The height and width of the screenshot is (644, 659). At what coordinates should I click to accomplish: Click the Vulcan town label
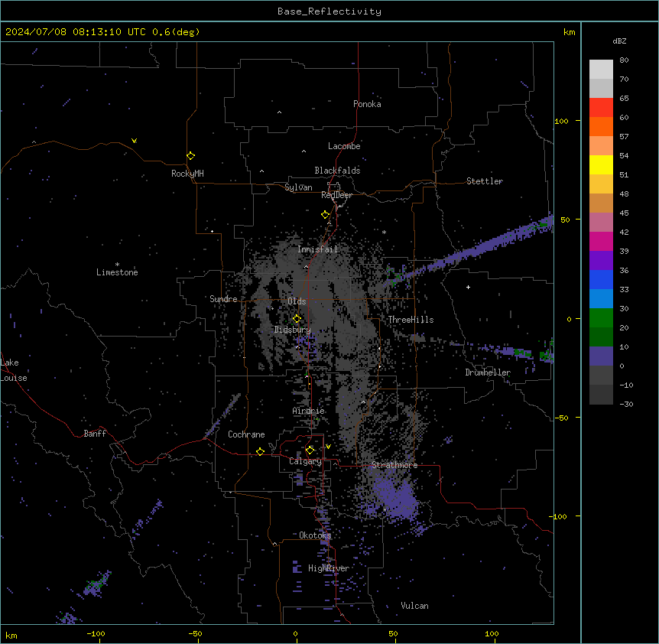[x=415, y=606]
